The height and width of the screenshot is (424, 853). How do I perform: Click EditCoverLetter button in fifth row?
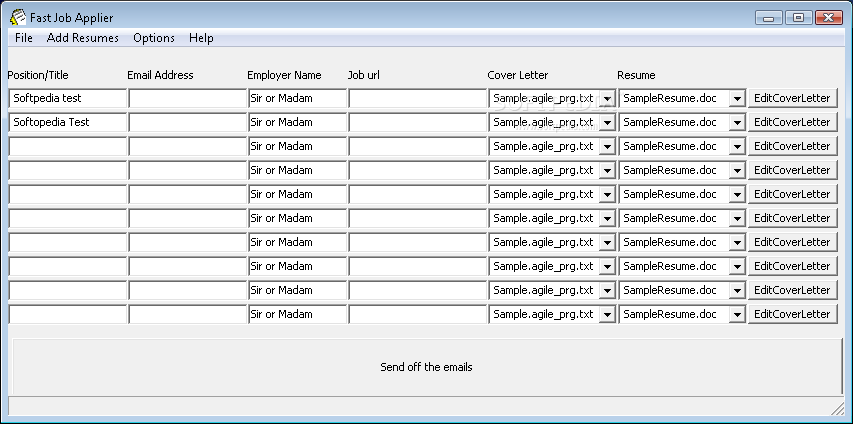tap(792, 194)
